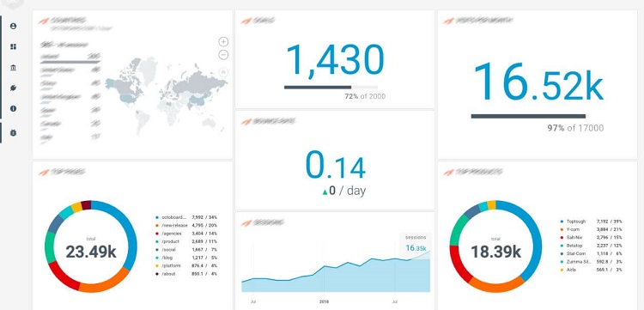Click the analytics logo above the 16.52k value
The image size is (644, 310).
[x=449, y=21]
